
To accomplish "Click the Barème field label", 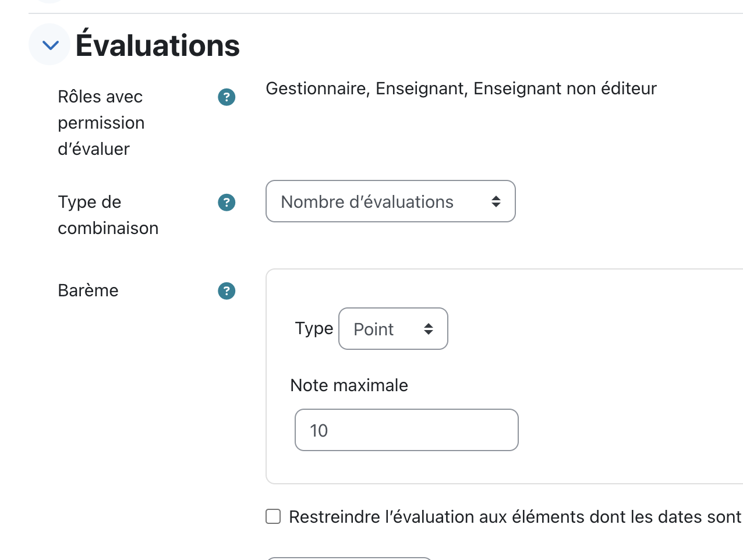I will click(x=88, y=290).
